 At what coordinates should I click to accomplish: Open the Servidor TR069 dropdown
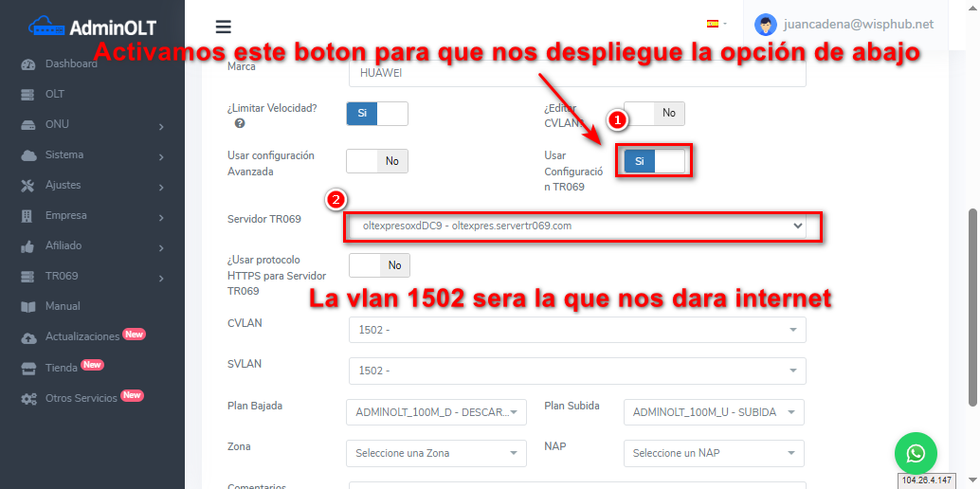[x=582, y=226]
